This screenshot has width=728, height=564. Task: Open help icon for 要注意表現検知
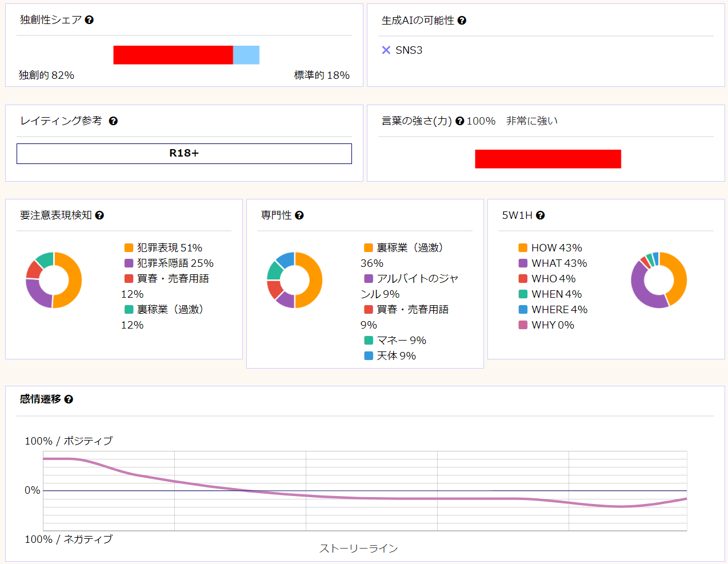pyautogui.click(x=99, y=215)
